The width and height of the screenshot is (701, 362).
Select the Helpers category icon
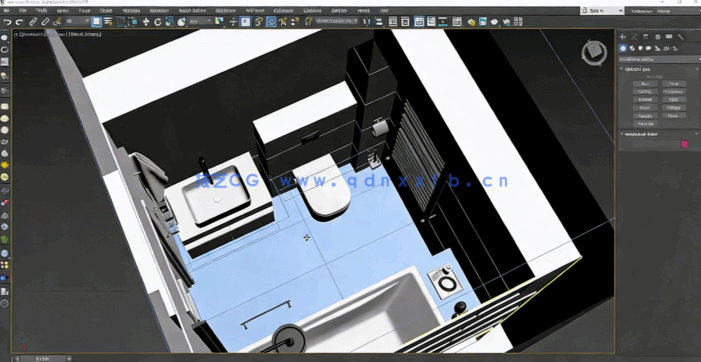pyautogui.click(x=657, y=48)
